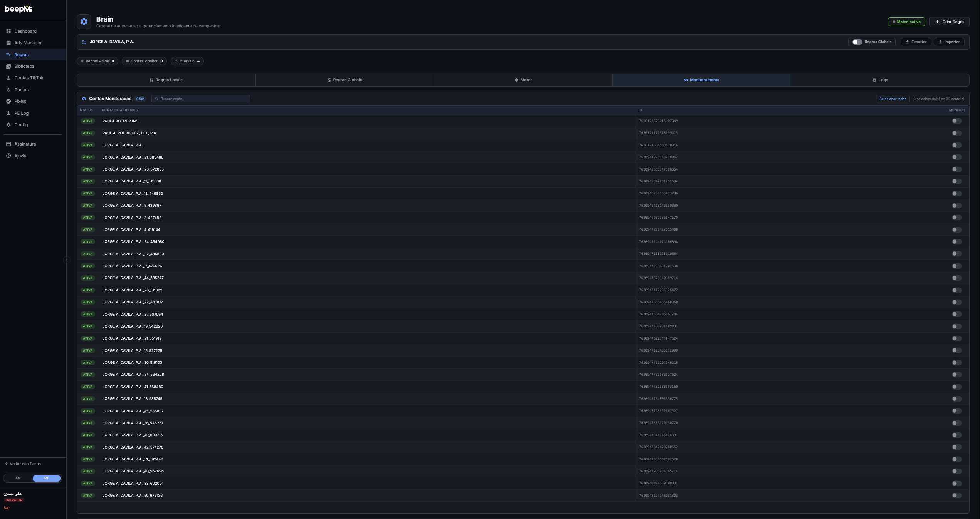Select the Regras sidebar icon
The height and width of the screenshot is (519, 980).
tap(8, 55)
